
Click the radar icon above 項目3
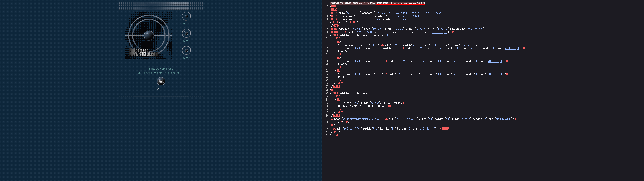coord(186,50)
